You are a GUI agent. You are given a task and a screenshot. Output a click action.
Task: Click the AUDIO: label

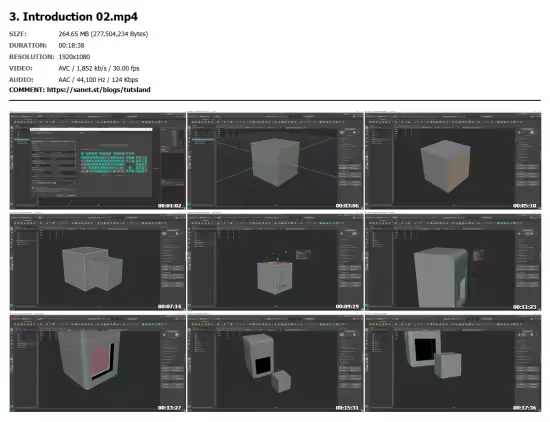[21, 80]
